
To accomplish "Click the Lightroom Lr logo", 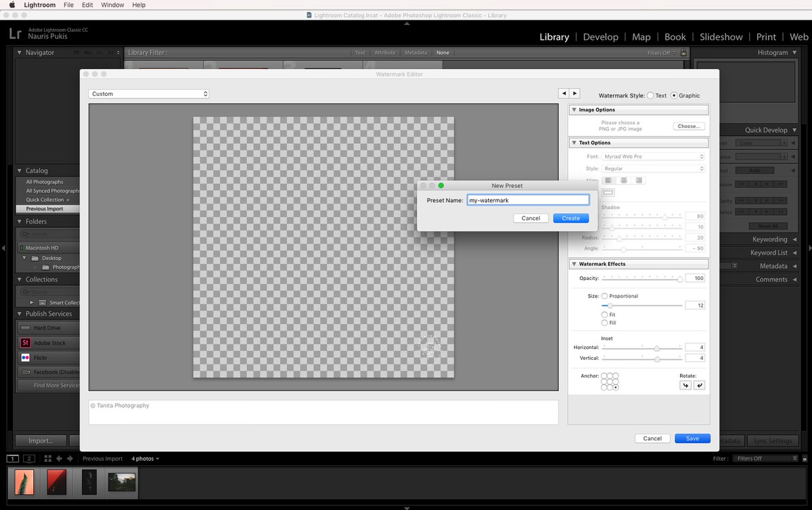I will pos(15,32).
